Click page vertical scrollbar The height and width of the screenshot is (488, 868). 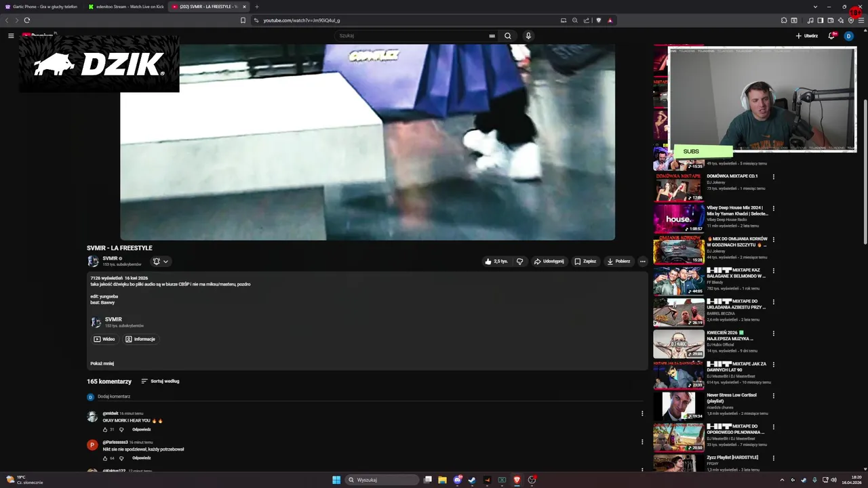[x=865, y=172]
